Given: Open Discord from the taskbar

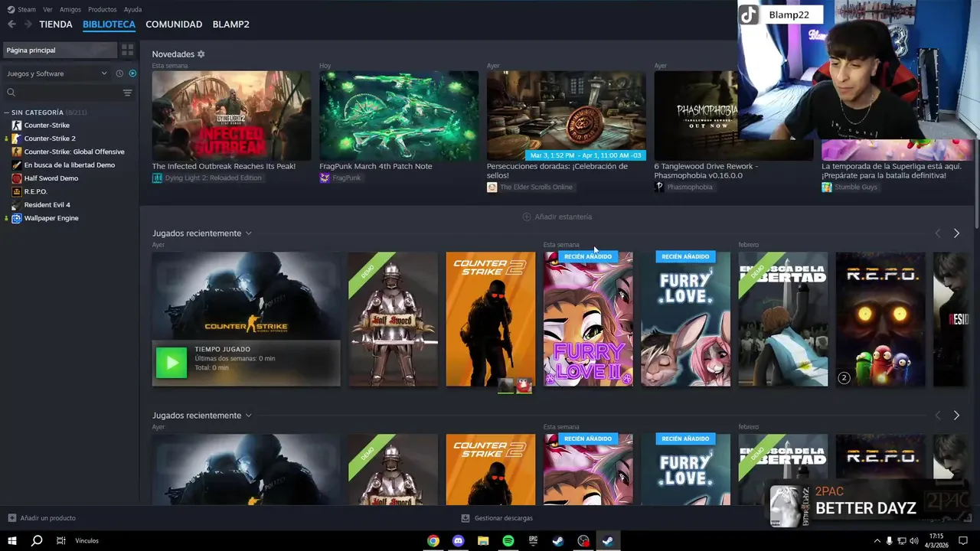Looking at the screenshot, I should click(459, 540).
